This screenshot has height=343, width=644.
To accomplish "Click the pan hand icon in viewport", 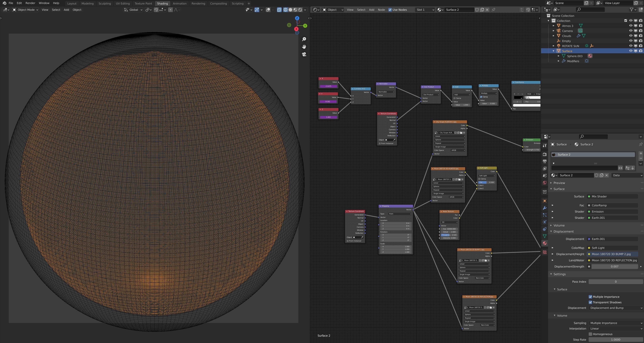I will click(304, 47).
